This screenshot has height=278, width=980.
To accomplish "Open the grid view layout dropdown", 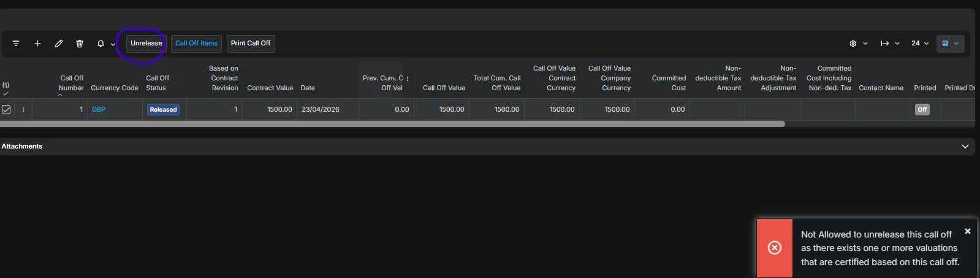I will click(x=950, y=44).
